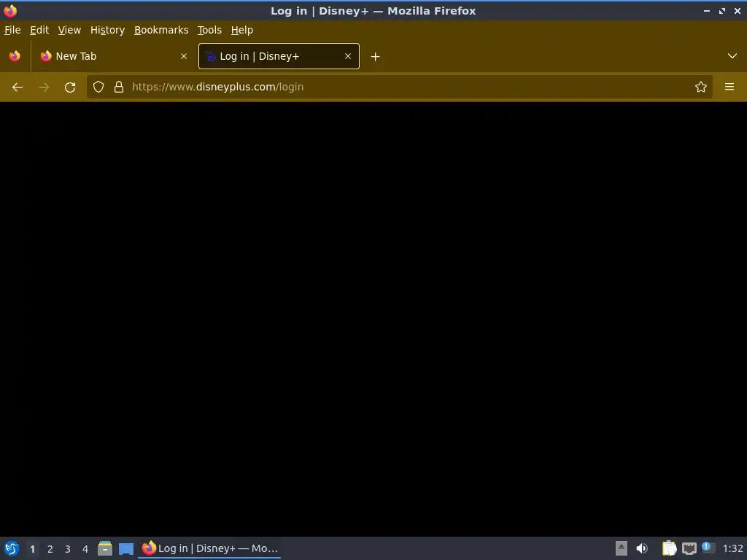The height and width of the screenshot is (560, 747).
Task: Open a new tab with plus button
Action: coord(376,57)
